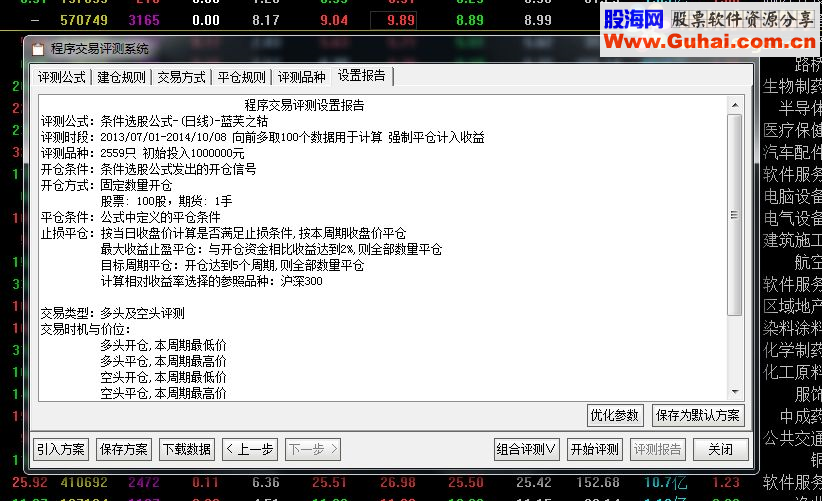
Task: Click the 开仓条件 line in report
Action: click(148, 169)
